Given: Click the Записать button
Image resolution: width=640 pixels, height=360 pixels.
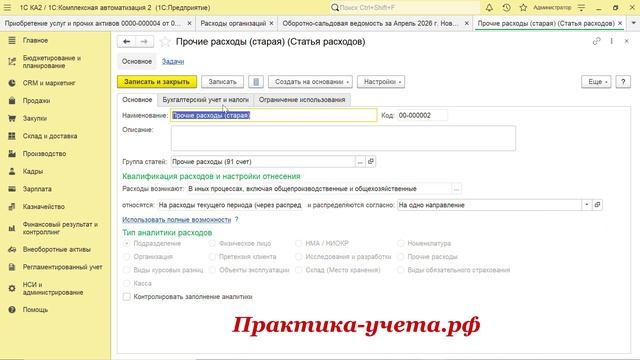Looking at the screenshot, I should [x=222, y=82].
